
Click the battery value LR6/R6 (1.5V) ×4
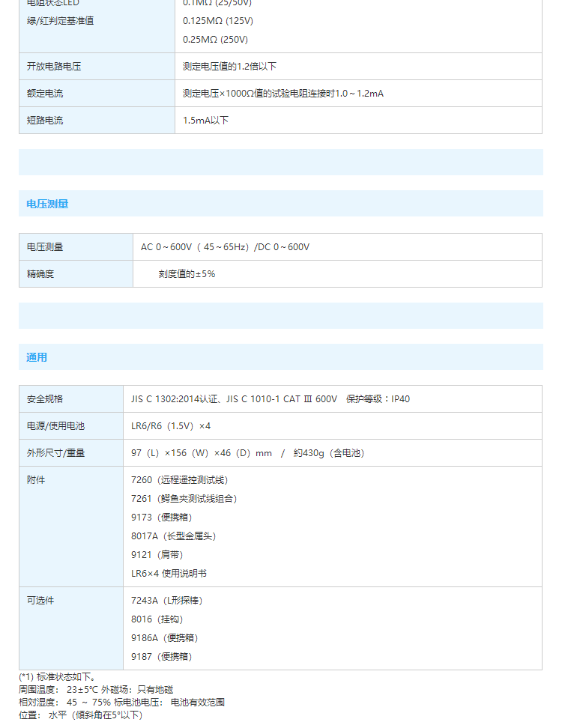(170, 425)
